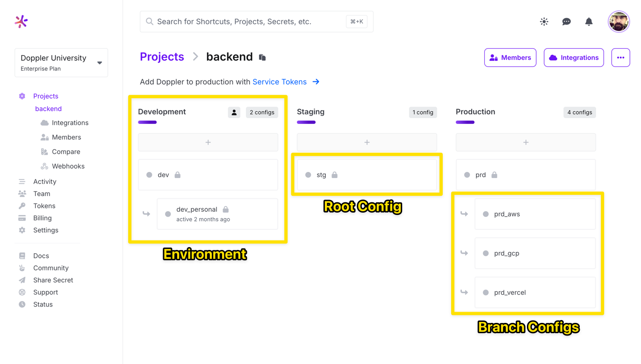Click the Docs book icon in sidebar
Viewport: 641px width, 364px height.
pos(22,256)
